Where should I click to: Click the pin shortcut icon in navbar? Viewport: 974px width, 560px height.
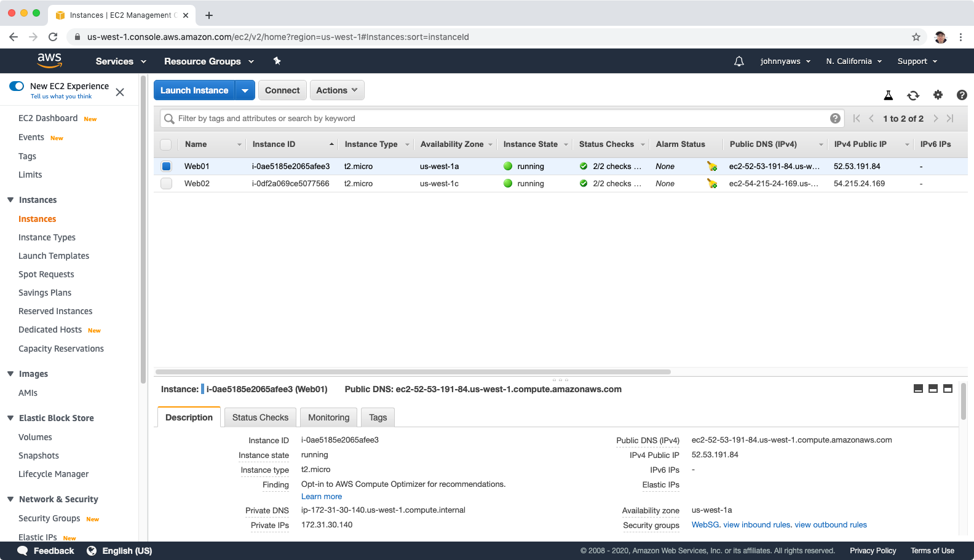[277, 61]
